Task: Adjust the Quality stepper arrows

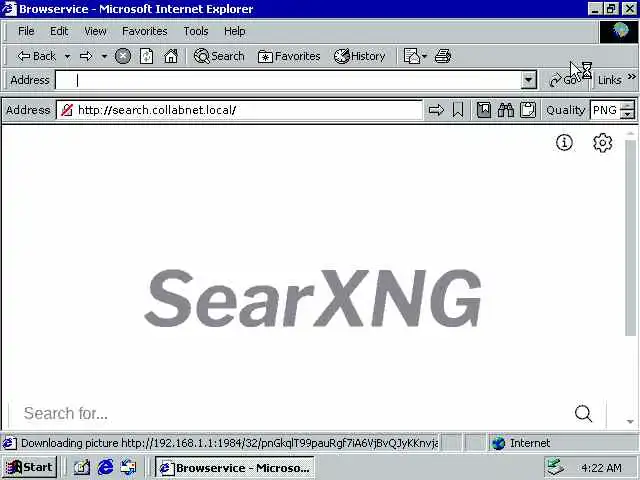Action: pyautogui.click(x=627, y=110)
